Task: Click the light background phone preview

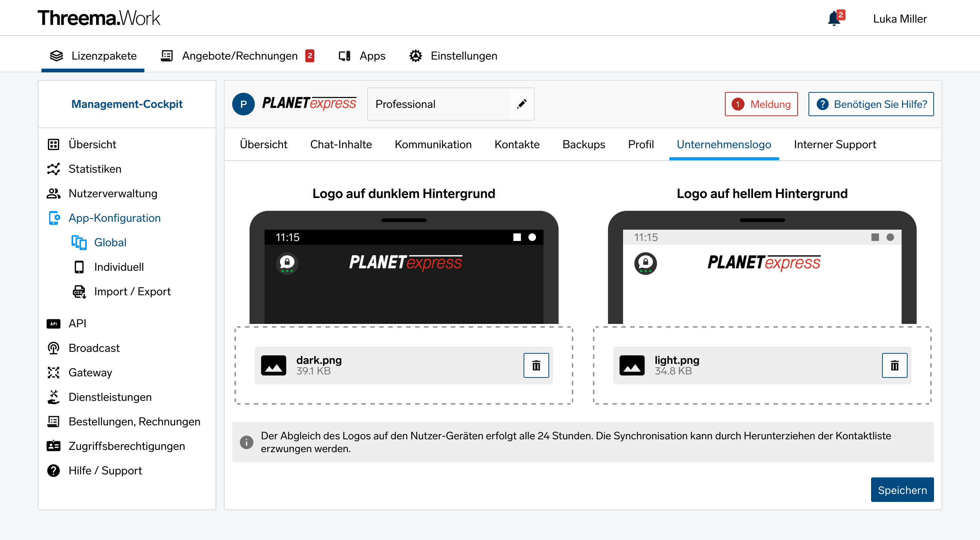Action: click(x=762, y=267)
